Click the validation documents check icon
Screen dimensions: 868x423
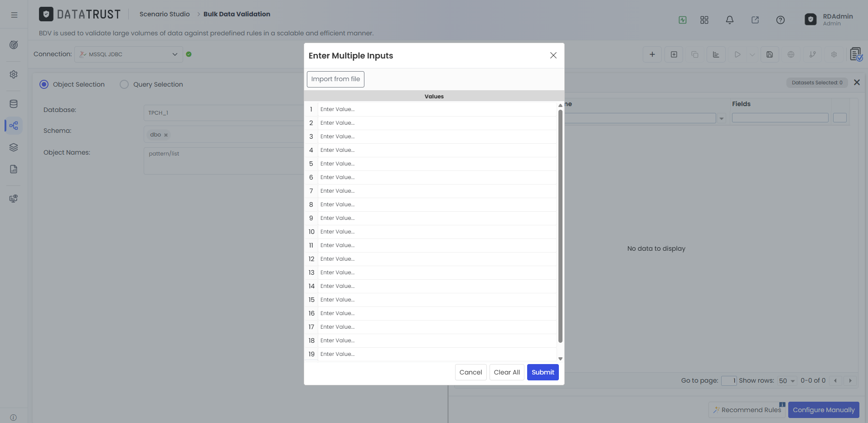[856, 54]
